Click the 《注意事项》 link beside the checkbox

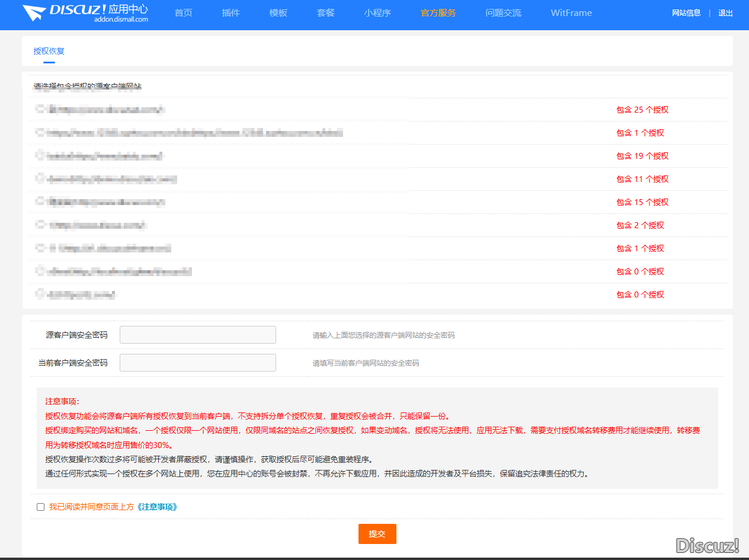pyautogui.click(x=156, y=507)
